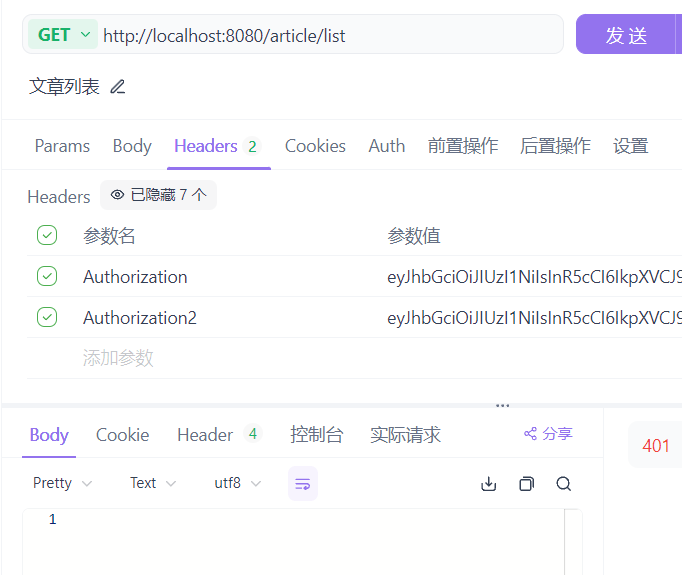
Task: Download the response body
Action: [488, 484]
